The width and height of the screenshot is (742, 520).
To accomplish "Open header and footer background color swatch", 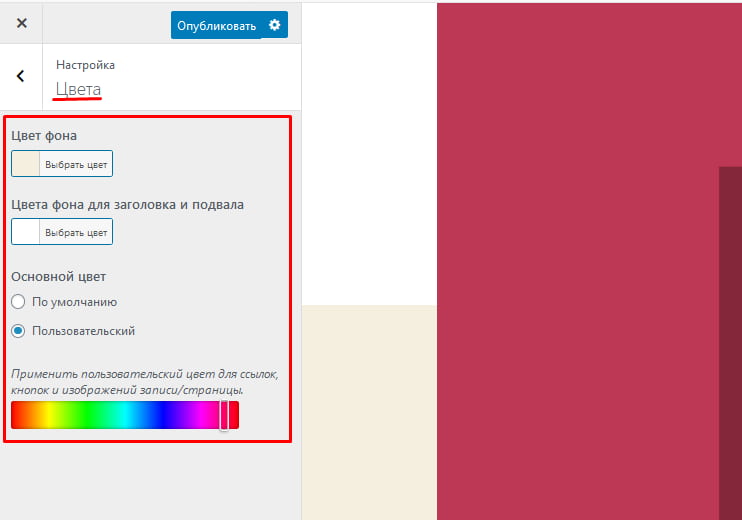I will click(26, 232).
